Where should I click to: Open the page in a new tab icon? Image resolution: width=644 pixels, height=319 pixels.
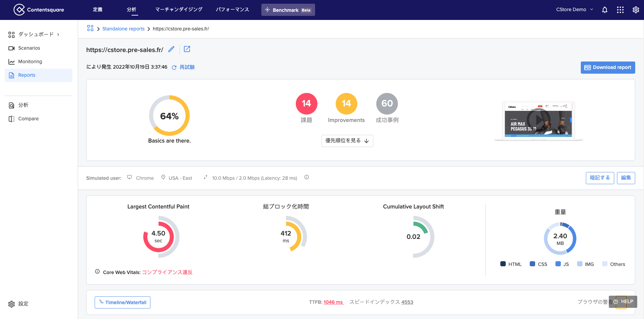coord(187,49)
